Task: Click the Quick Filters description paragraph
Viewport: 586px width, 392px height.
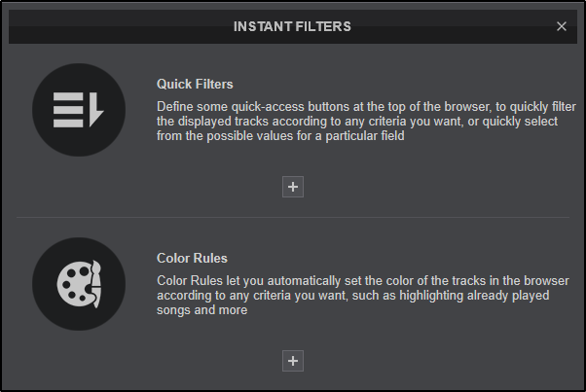Action: 370,119
